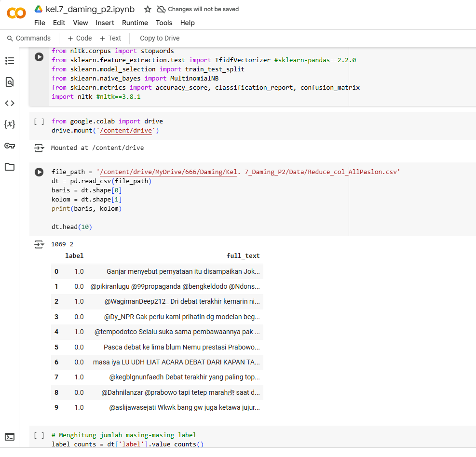The height and width of the screenshot is (457, 476).
Task: Open the Commands search
Action: tap(29, 38)
